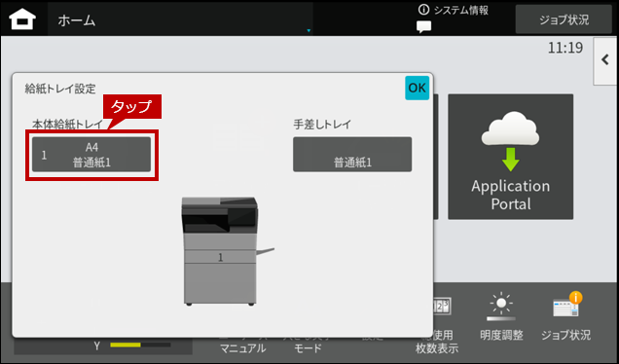Open the マニュアル shortcut
The height and width of the screenshot is (364, 619).
pos(242,347)
